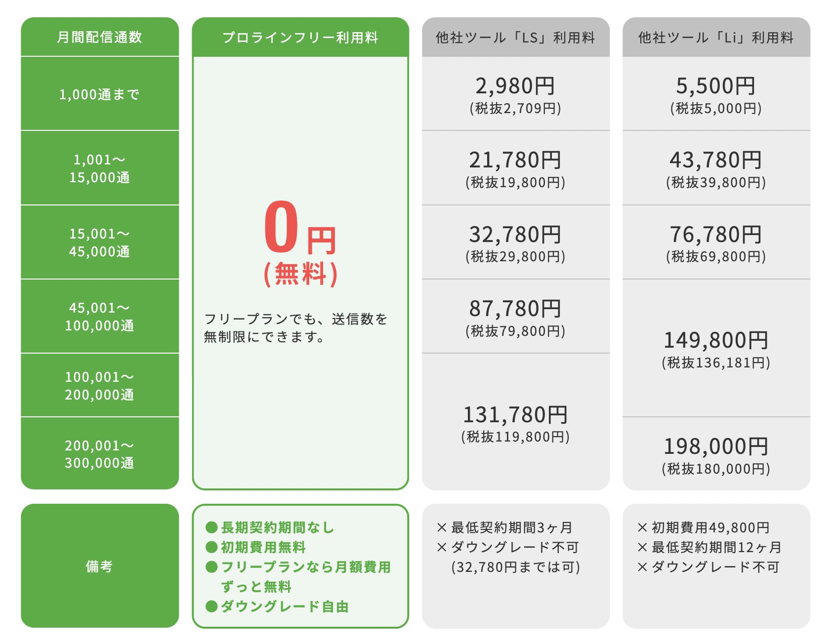Select the プロラインフリー利用料 header
This screenshot has height=644, width=832.
[x=300, y=38]
